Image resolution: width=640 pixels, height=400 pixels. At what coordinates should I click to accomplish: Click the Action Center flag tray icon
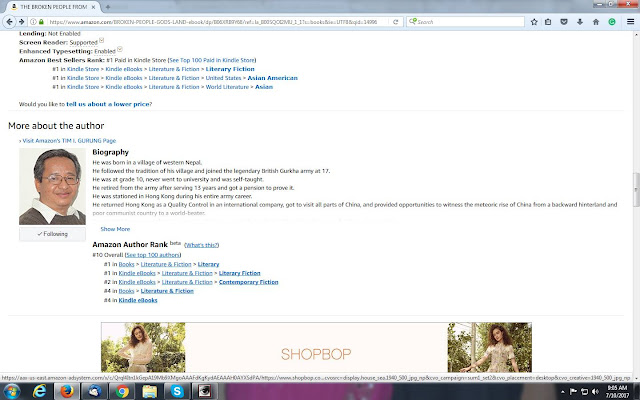[573, 392]
